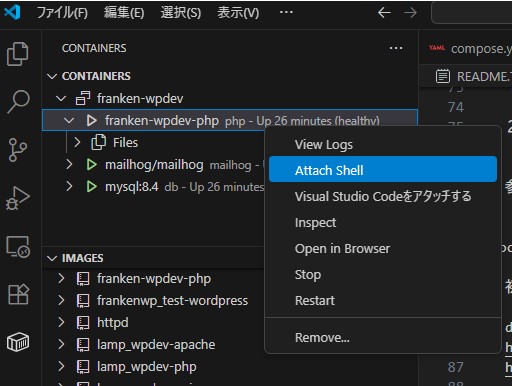The image size is (512, 386).
Task: Open the Source Control view
Action: click(18, 150)
